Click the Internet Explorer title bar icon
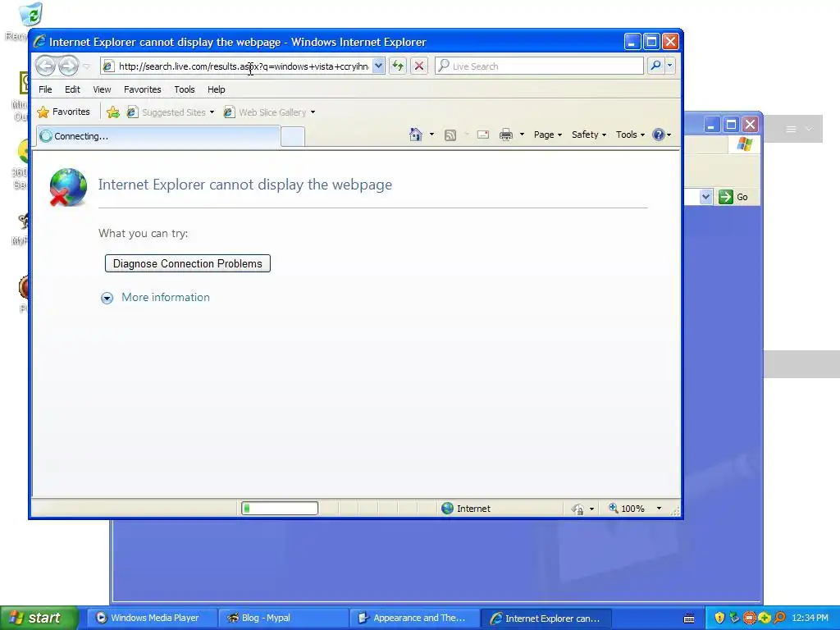The height and width of the screenshot is (630, 840). click(x=39, y=41)
